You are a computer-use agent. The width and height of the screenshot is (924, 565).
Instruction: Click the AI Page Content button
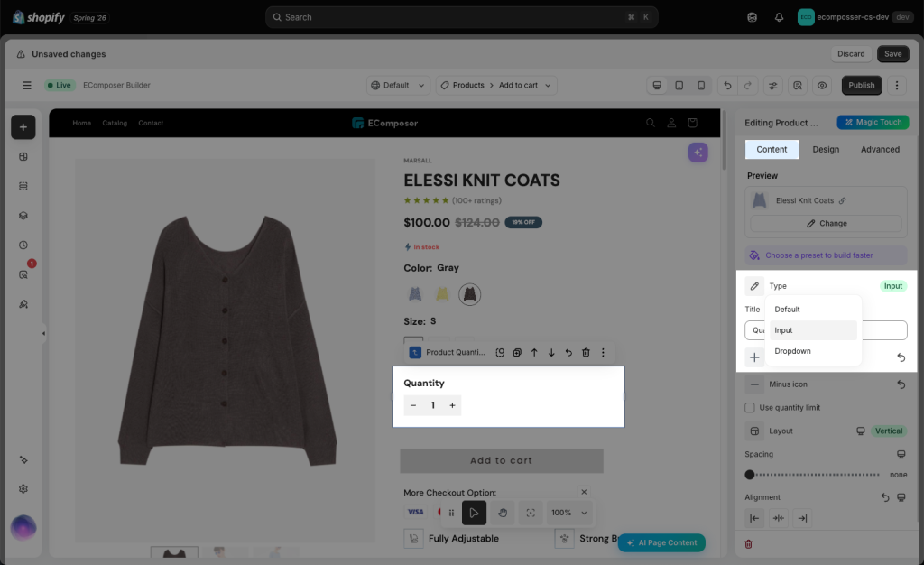pos(661,543)
